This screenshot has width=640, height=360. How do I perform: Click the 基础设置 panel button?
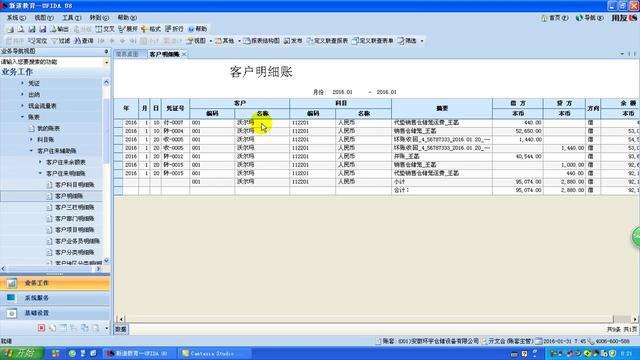coord(55,313)
